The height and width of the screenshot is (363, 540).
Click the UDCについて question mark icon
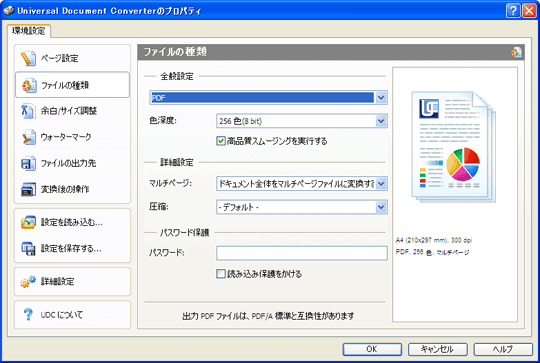click(x=28, y=314)
